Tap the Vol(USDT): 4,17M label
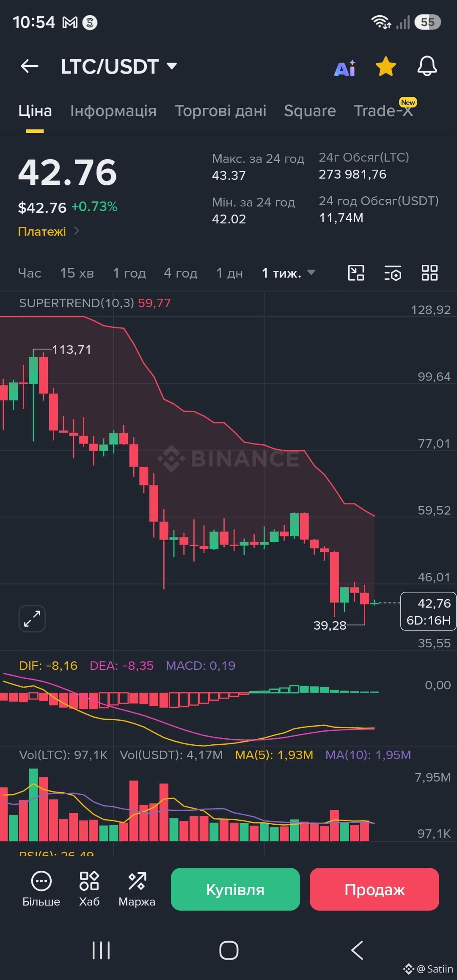 click(171, 755)
